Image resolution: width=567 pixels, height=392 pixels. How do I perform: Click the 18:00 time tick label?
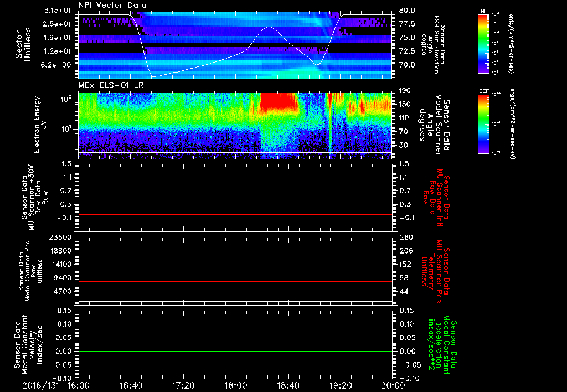click(236, 385)
